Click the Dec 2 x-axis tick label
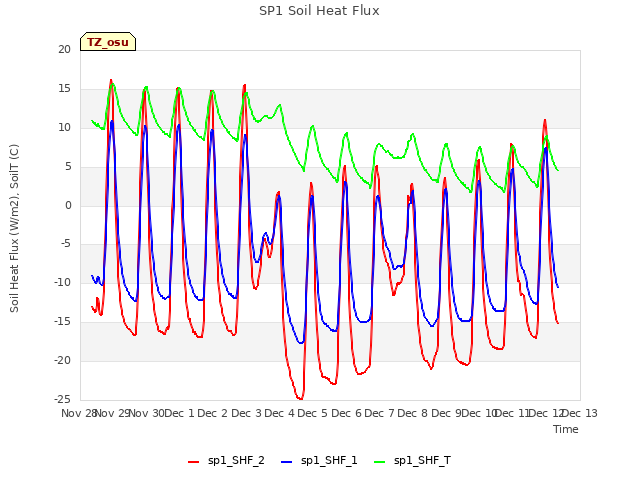The height and width of the screenshot is (480, 640). (x=213, y=413)
